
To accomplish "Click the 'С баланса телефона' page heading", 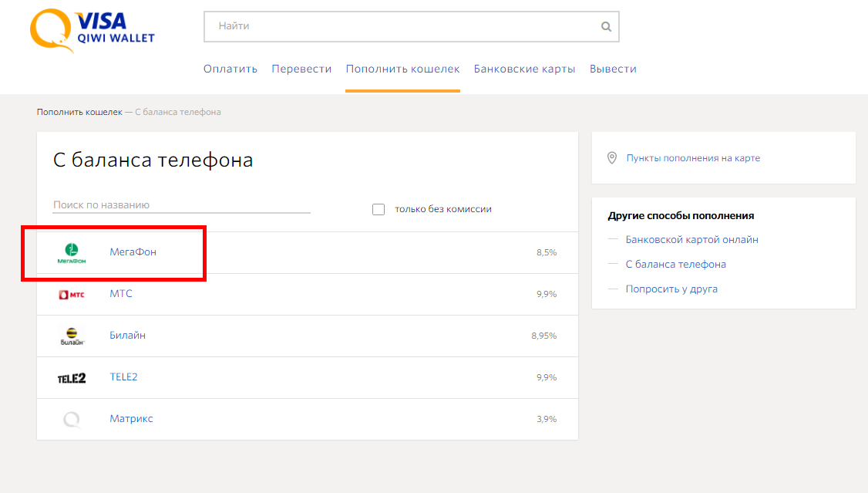I will [x=153, y=160].
